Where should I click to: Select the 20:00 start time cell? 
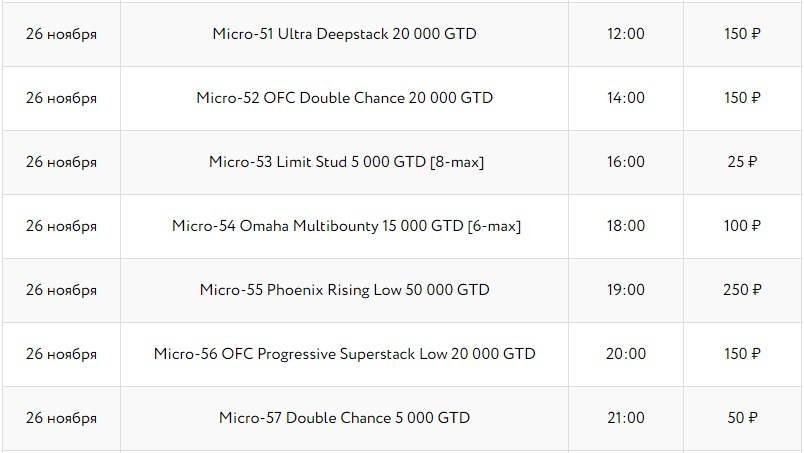point(625,354)
